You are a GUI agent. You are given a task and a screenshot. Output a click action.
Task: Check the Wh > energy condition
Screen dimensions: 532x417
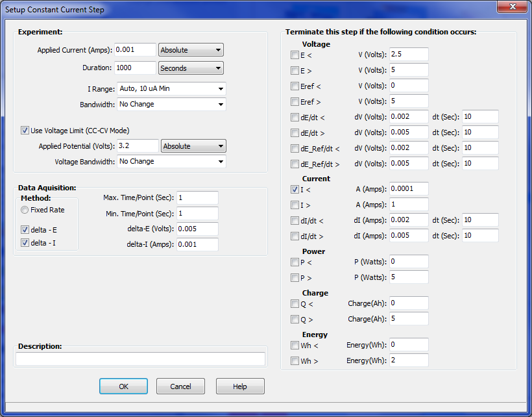click(295, 361)
